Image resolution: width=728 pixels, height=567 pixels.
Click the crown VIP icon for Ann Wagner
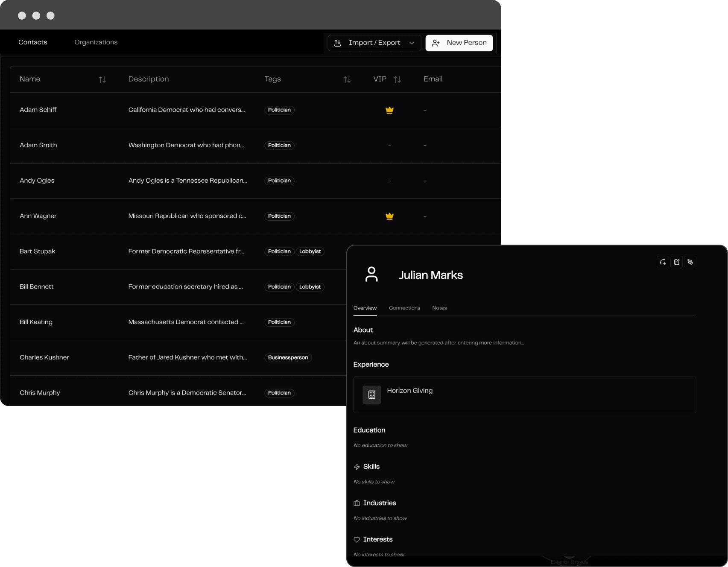[x=389, y=216]
